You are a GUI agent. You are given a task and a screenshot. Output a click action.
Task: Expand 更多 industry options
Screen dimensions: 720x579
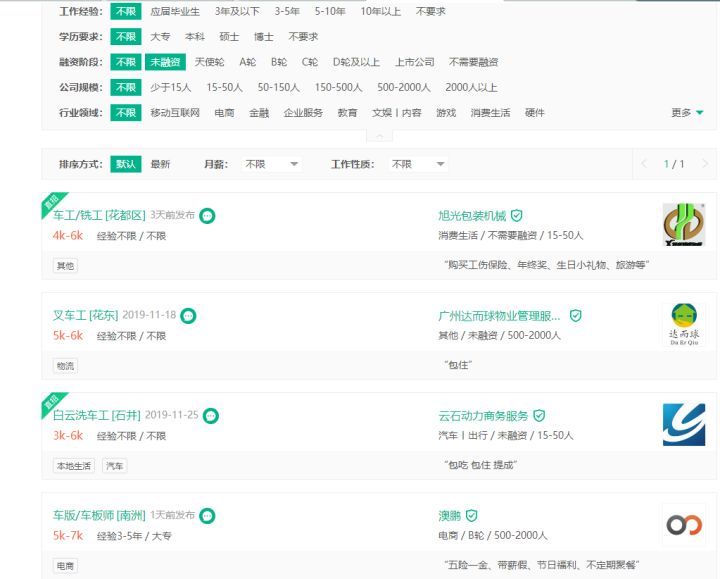(x=687, y=113)
